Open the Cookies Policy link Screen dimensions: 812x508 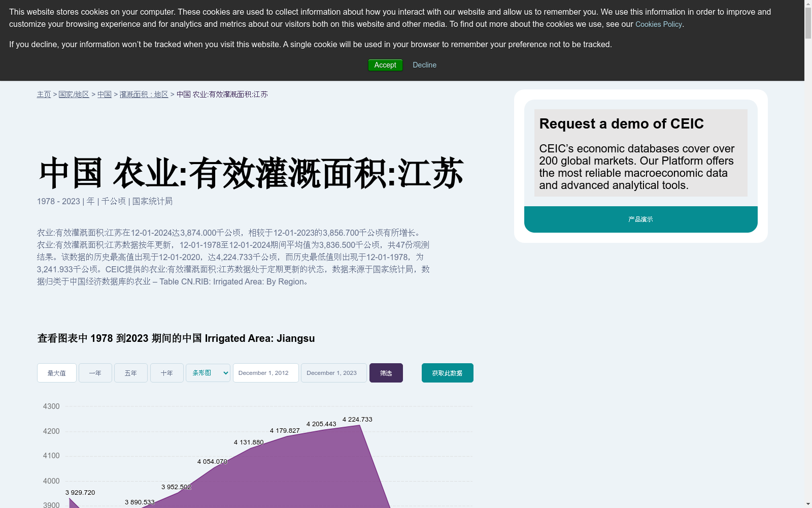pyautogui.click(x=658, y=24)
